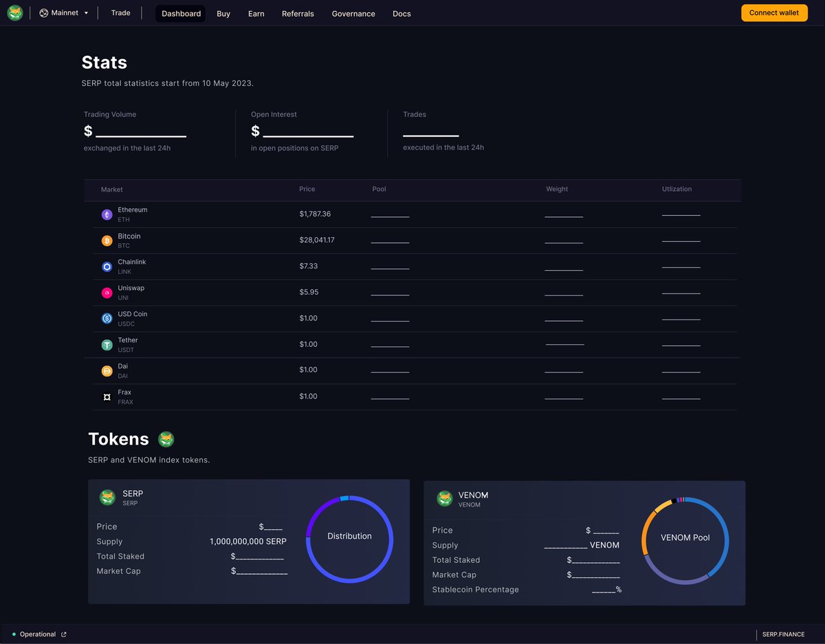Image resolution: width=825 pixels, height=644 pixels.
Task: Click the Pool column header
Action: [x=379, y=189]
